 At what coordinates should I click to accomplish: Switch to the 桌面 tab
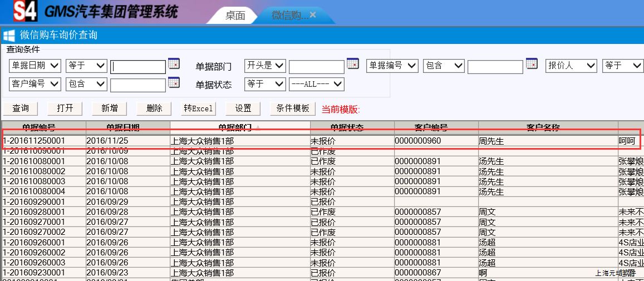click(x=235, y=16)
